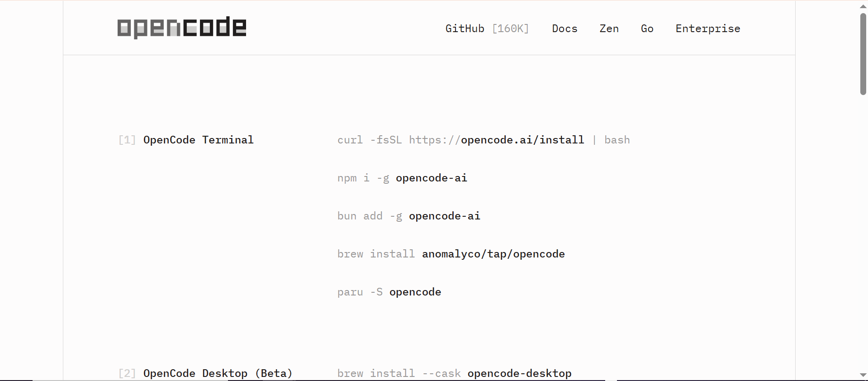868x381 pixels.
Task: Click the vertical scrollbar thumb
Action: tap(863, 54)
